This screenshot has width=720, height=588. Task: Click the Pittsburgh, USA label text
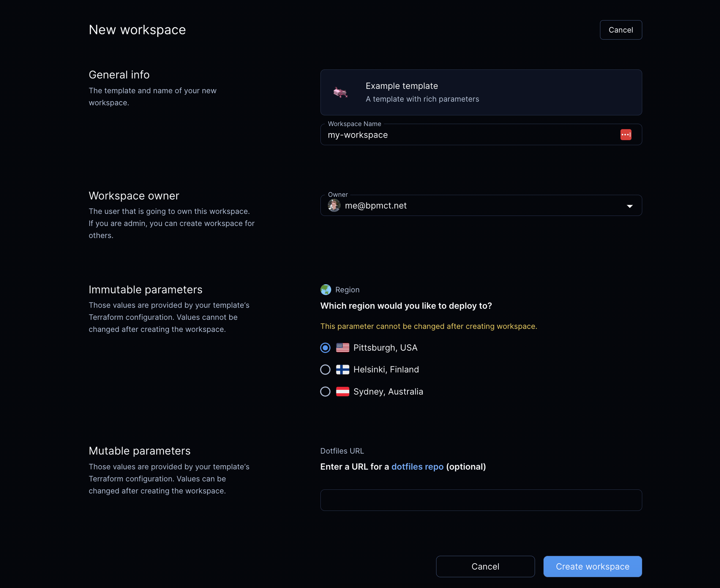point(385,348)
